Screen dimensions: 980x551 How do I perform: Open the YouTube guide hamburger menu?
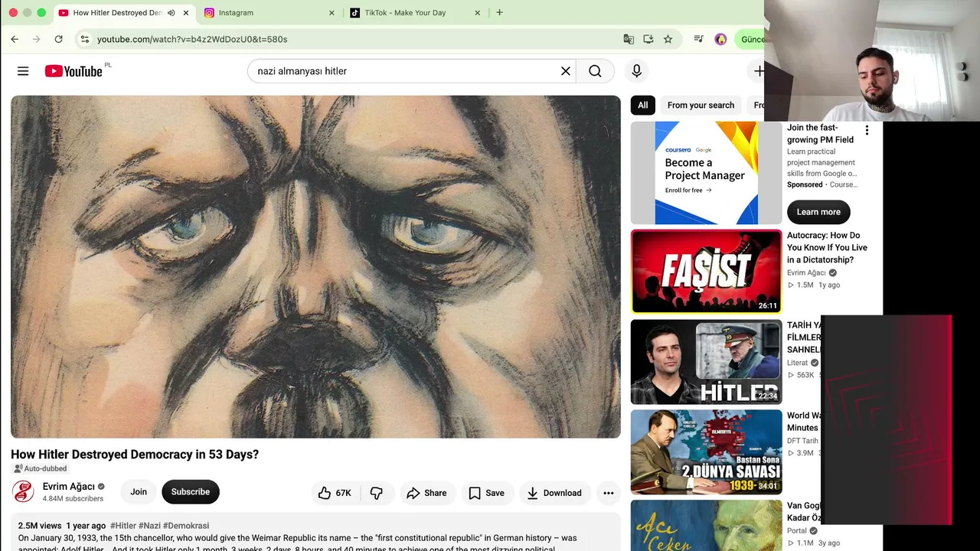[23, 71]
